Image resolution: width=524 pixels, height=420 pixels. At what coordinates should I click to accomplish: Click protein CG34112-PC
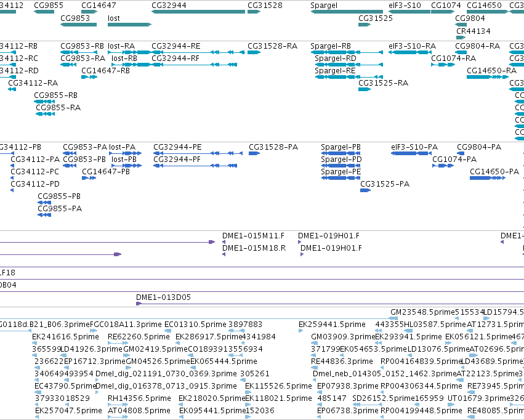click(34, 171)
